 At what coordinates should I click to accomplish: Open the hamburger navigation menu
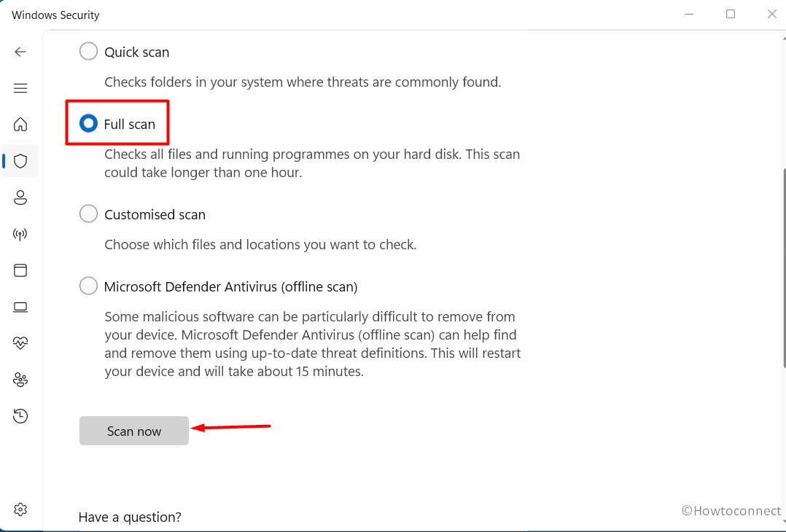click(20, 88)
